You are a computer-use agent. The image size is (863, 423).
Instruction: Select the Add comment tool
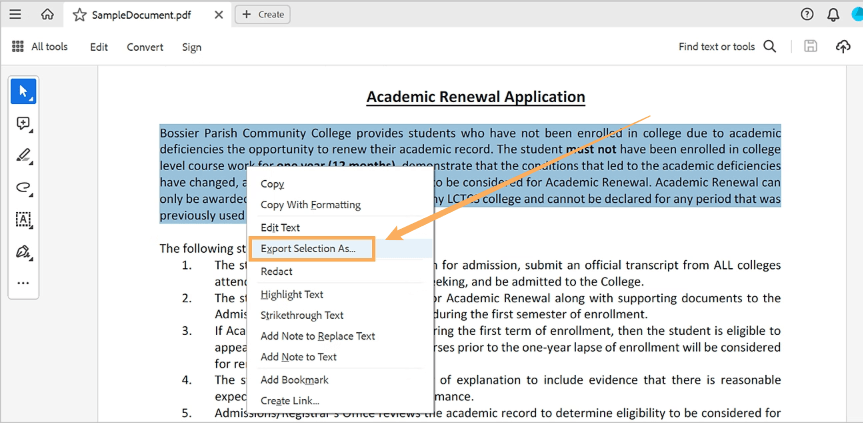[24, 124]
